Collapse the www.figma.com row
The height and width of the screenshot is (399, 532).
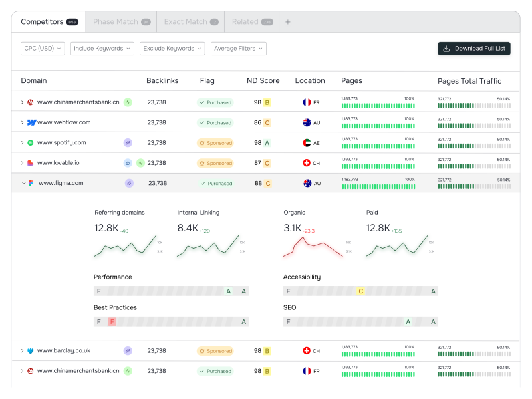pos(24,183)
